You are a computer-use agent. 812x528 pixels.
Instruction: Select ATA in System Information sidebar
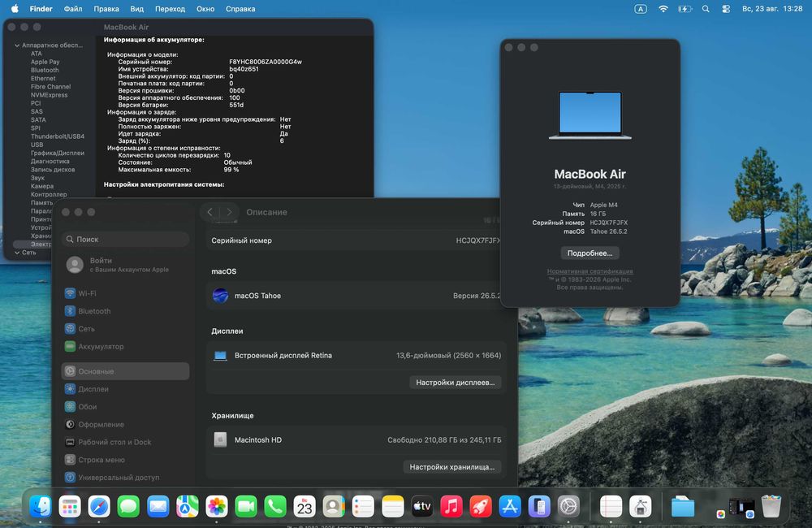coord(37,54)
